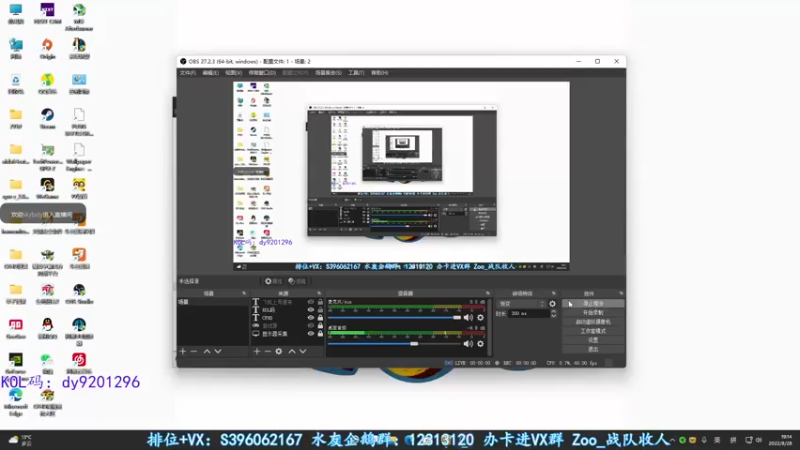Open the Steam desktop shortcut
The width and height of the screenshot is (800, 450).
tap(47, 119)
